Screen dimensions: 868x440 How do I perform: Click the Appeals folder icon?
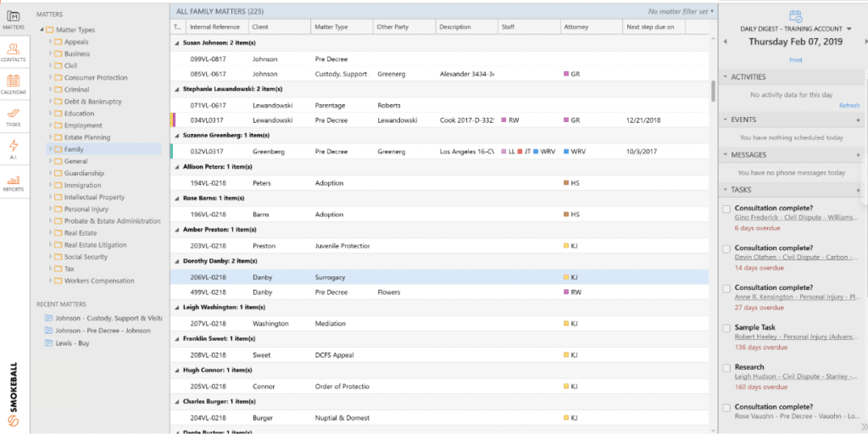(x=58, y=42)
